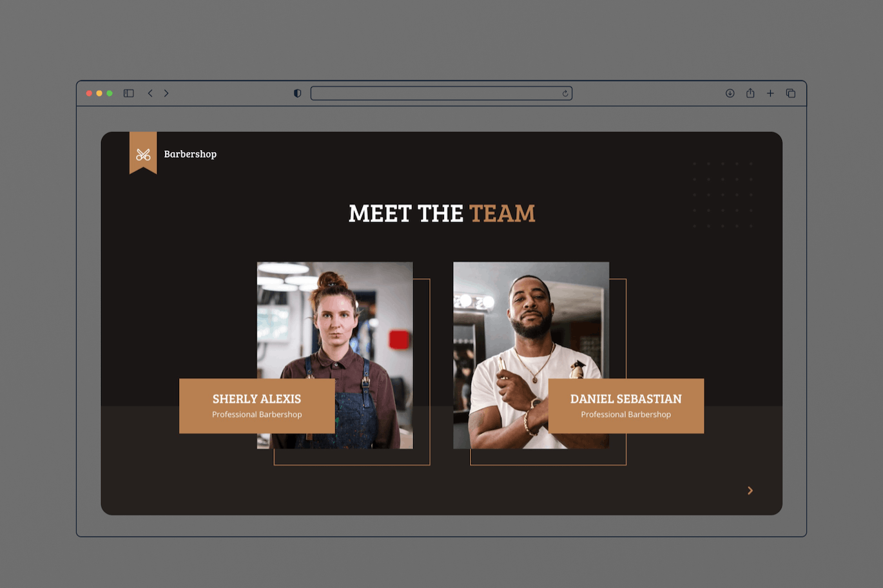The width and height of the screenshot is (883, 588).
Task: Show the browser downloads icon
Action: click(x=730, y=93)
